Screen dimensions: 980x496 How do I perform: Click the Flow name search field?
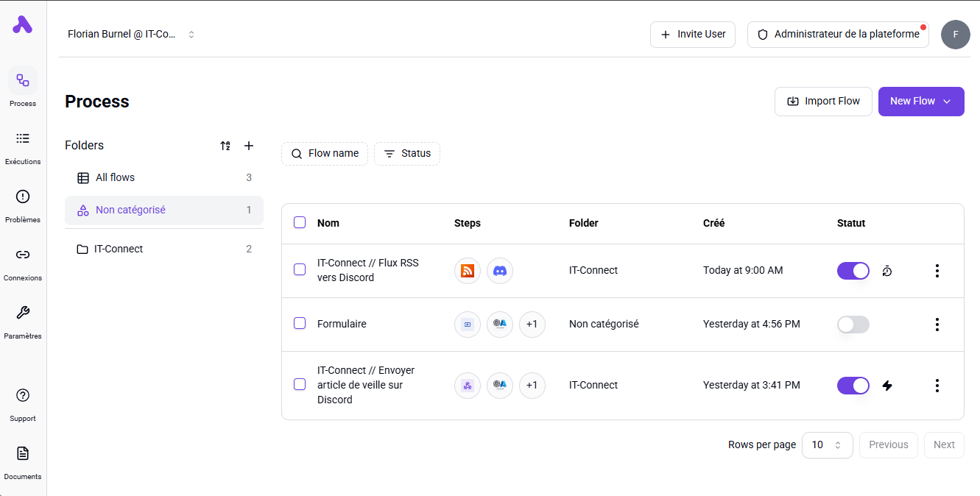pos(325,153)
